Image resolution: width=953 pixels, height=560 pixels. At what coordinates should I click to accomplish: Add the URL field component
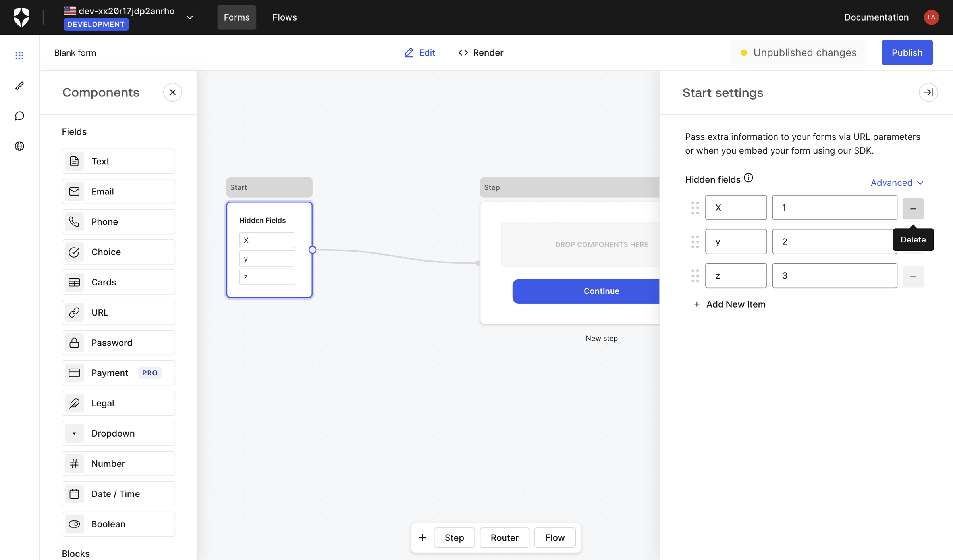118,312
